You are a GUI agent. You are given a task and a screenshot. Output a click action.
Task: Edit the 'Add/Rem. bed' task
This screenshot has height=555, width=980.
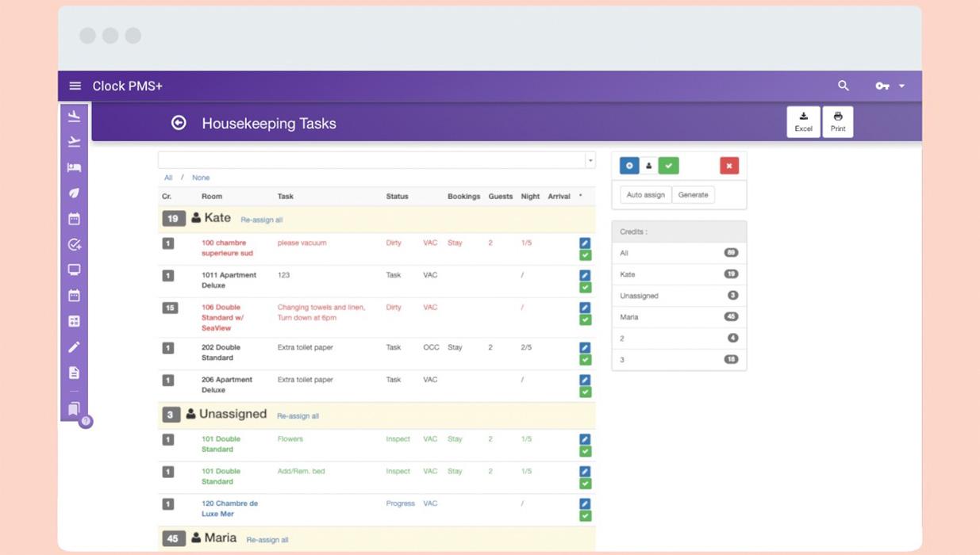click(x=585, y=471)
